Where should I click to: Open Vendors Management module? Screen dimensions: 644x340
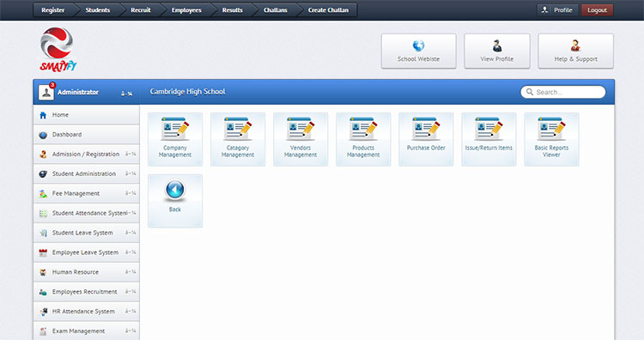301,139
